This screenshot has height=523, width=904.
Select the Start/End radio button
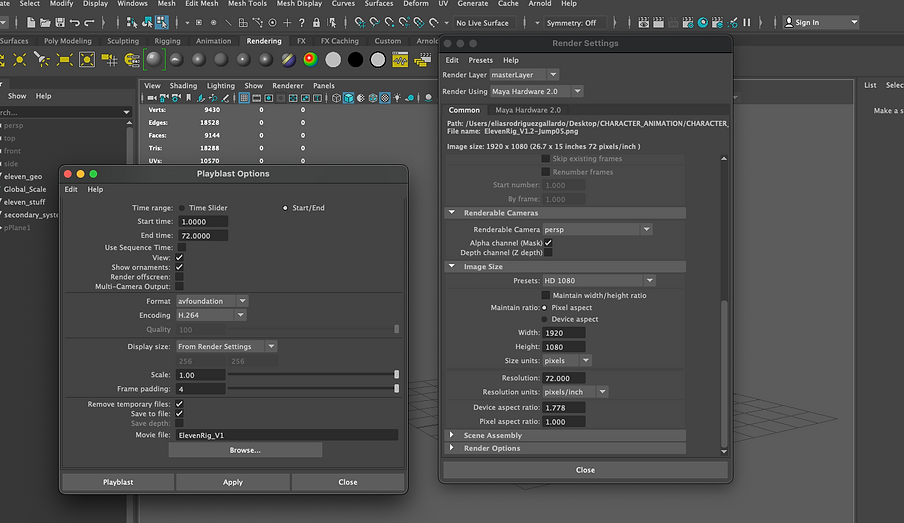285,208
